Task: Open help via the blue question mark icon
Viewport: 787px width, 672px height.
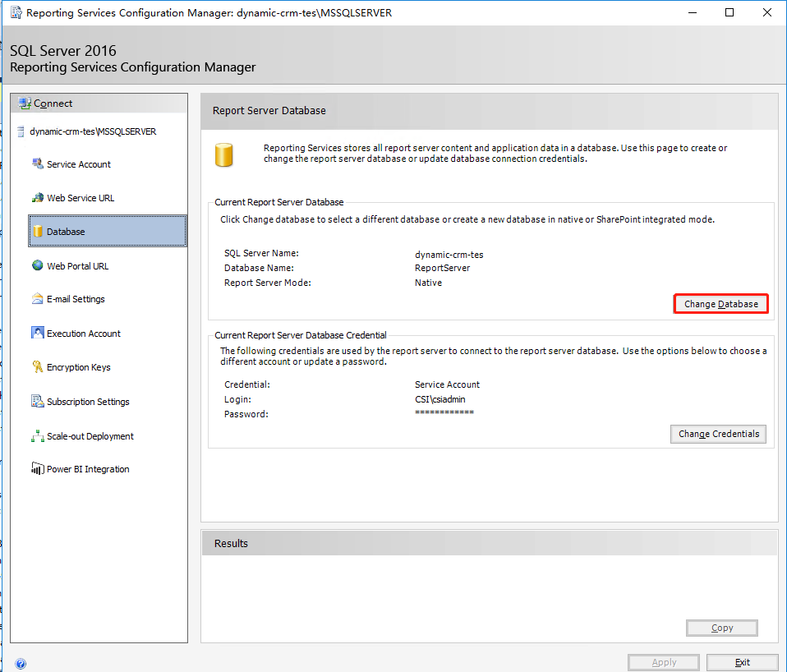Action: 21,664
